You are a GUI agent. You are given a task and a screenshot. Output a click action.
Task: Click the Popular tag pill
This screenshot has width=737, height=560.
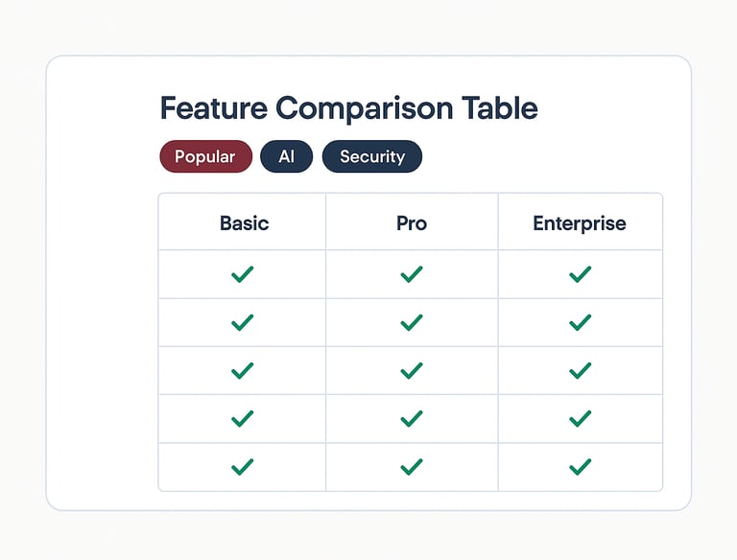click(x=206, y=156)
